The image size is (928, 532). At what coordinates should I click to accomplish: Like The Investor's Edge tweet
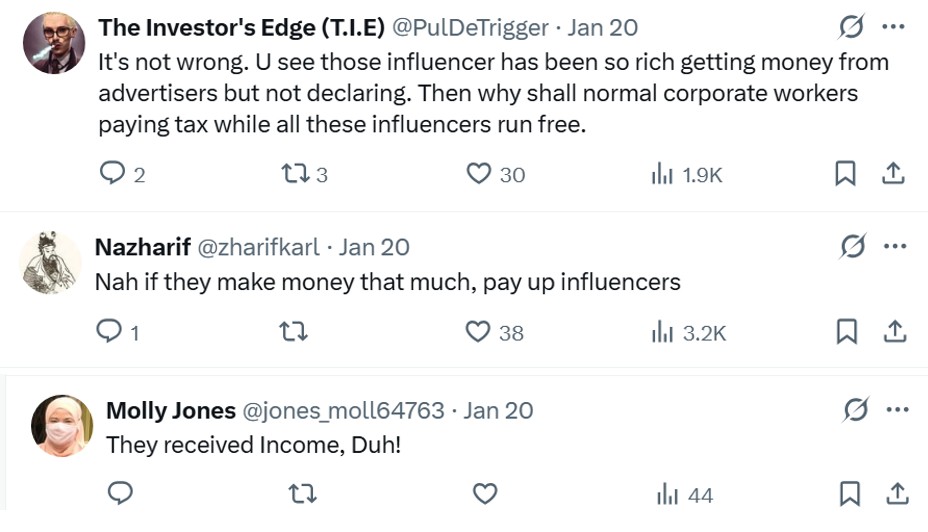(481, 174)
